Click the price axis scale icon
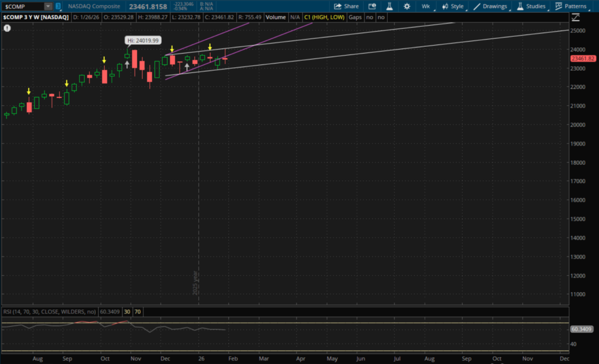This screenshot has height=364, width=599. (x=576, y=18)
